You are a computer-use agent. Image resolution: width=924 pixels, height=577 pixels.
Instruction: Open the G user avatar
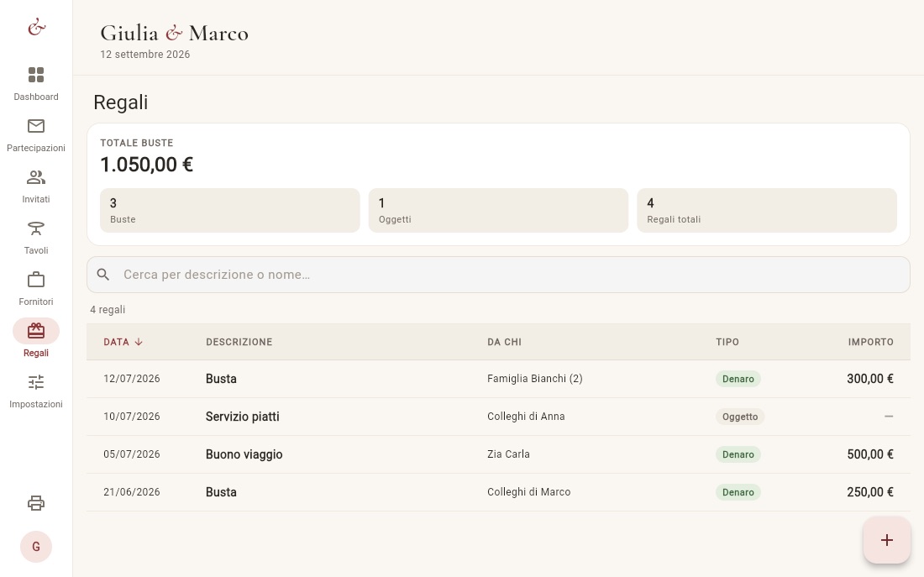click(x=36, y=547)
